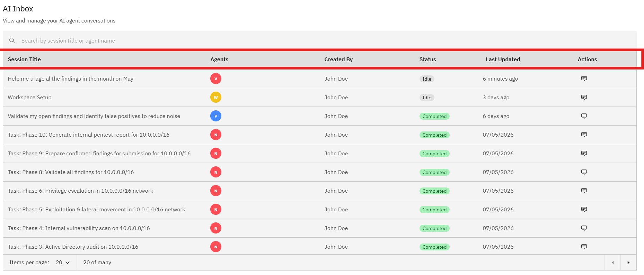This screenshot has height=275, width=644.
Task: Open chat icon for Validate my open findings row
Action: [584, 116]
